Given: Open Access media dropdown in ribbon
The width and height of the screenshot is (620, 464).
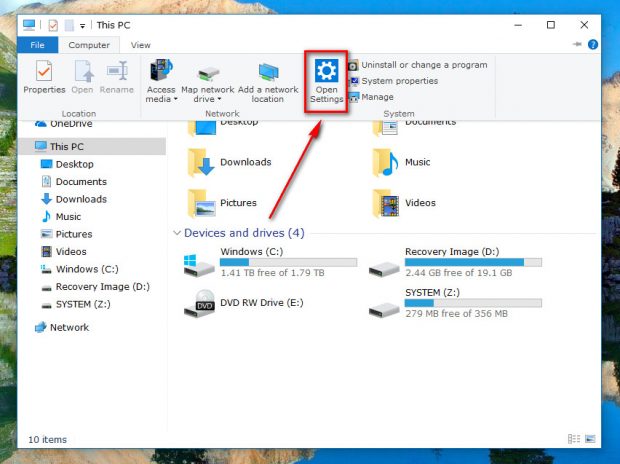Looking at the screenshot, I should 161,81.
